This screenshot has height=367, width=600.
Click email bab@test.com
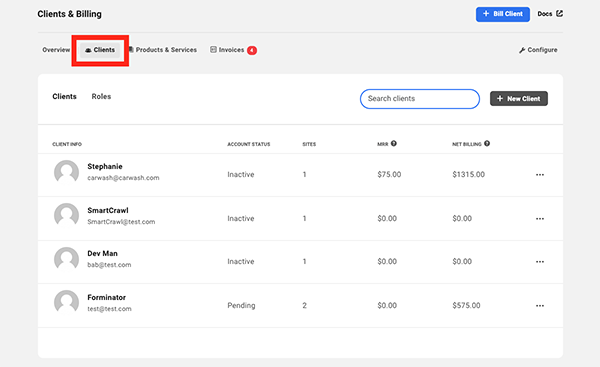(109, 265)
